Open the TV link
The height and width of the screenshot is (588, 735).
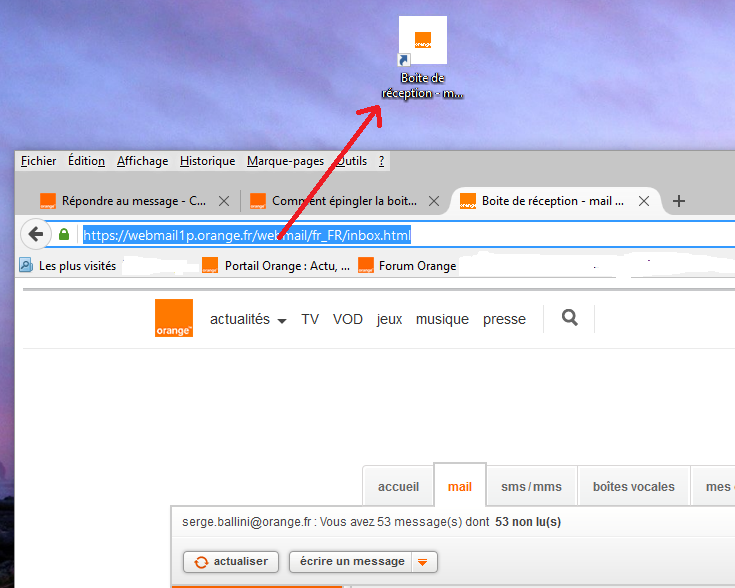pyautogui.click(x=310, y=319)
